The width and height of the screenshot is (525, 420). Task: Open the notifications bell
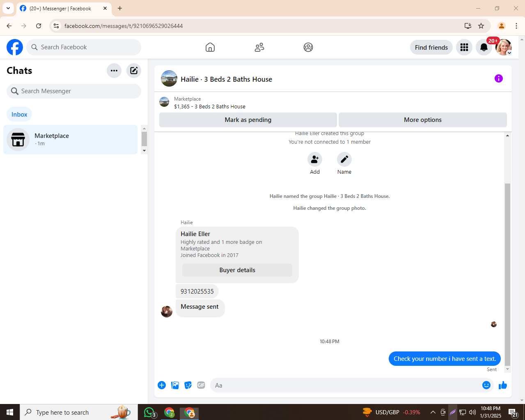[484, 47]
